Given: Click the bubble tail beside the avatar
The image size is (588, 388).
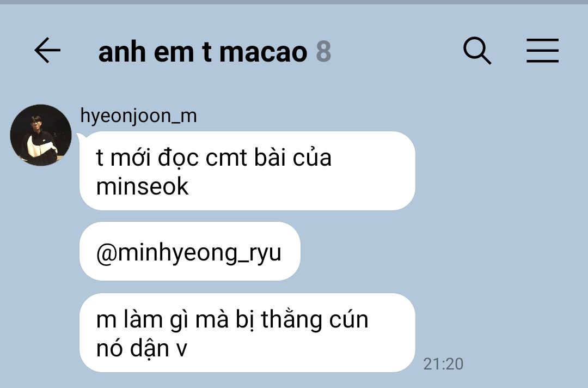Looking at the screenshot, I should pyautogui.click(x=81, y=138).
